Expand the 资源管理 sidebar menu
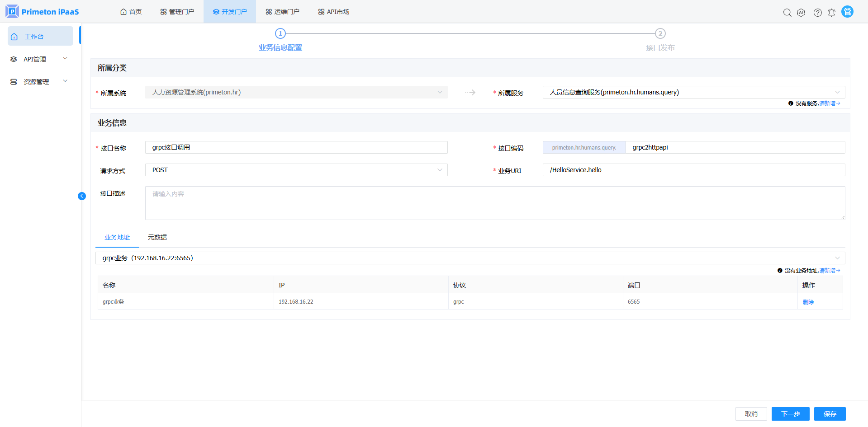Screen dimensions: 868x427 pyautogui.click(x=40, y=82)
